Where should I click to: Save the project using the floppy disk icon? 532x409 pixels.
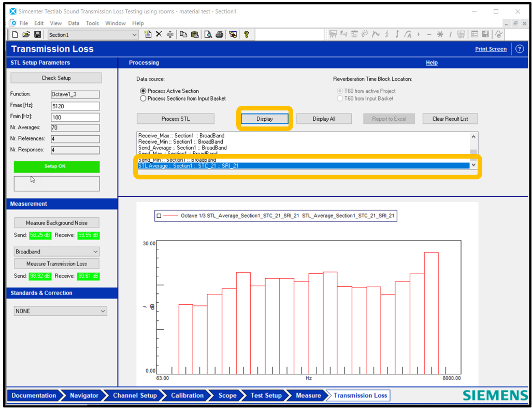(37, 35)
